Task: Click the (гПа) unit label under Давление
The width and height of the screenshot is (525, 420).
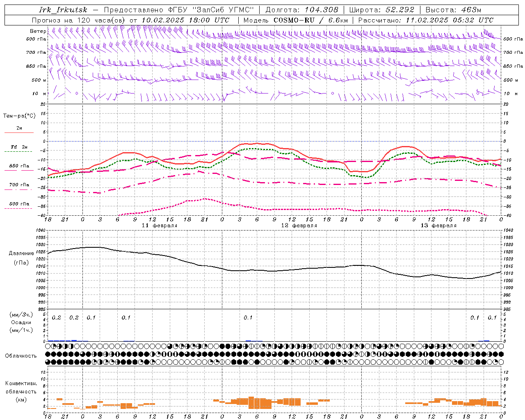Action: click(21, 263)
